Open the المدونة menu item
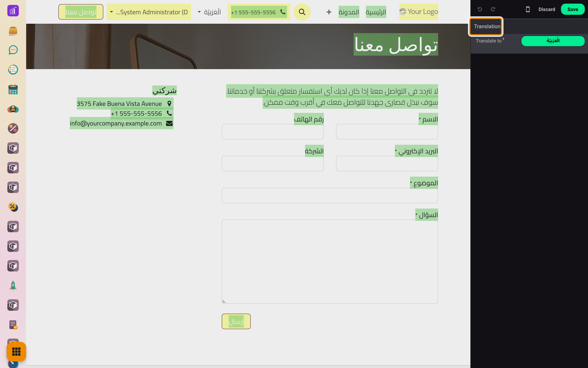588x368 pixels. tap(349, 12)
